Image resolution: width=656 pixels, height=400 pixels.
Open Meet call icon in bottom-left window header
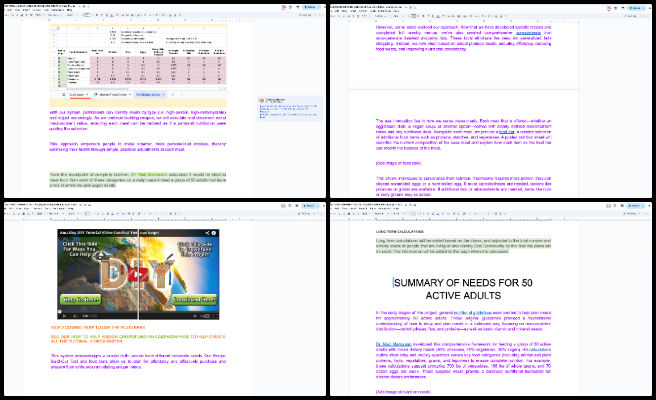297,205
